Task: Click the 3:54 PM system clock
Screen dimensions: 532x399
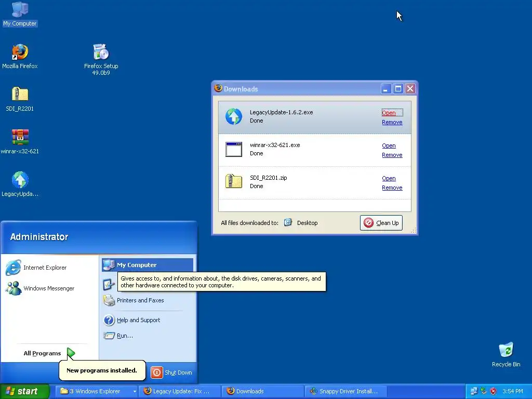Action: coord(512,391)
